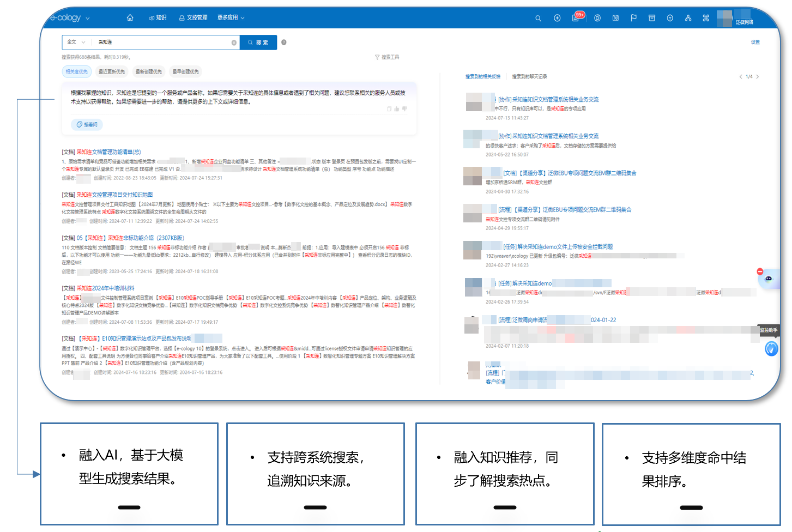Image resolution: width=792 pixels, height=532 pixels.
Task: Click the flag icon in header
Action: (x=633, y=18)
